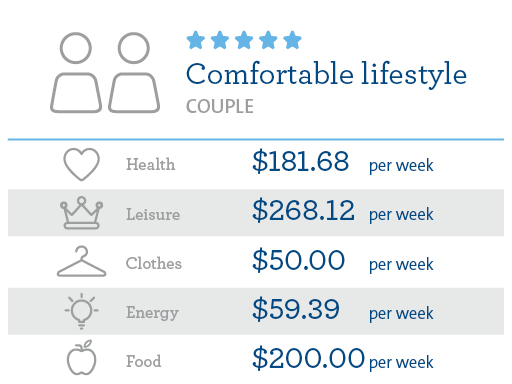Screen dimensions: 512x384
Task: Click the $59.39 Energy amount
Action: click(296, 310)
